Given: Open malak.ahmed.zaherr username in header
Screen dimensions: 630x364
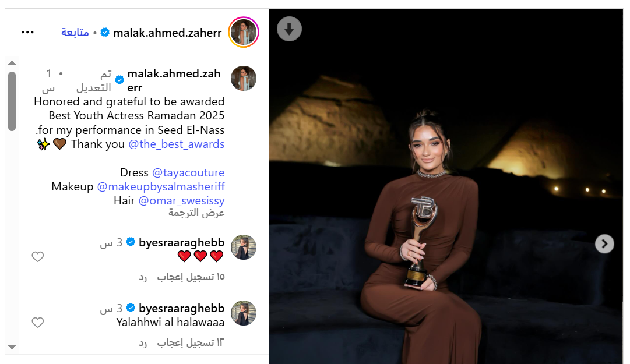Looking at the screenshot, I should 167,33.
